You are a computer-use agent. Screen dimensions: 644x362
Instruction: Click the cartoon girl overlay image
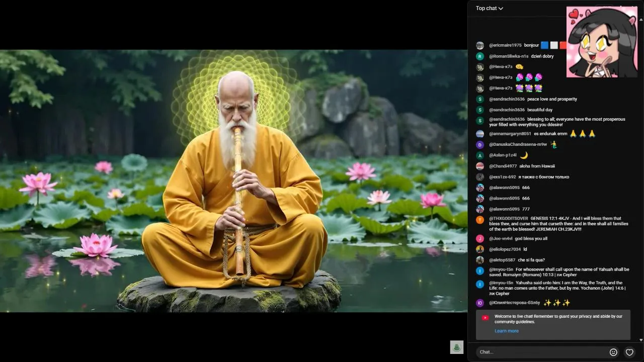tap(602, 42)
